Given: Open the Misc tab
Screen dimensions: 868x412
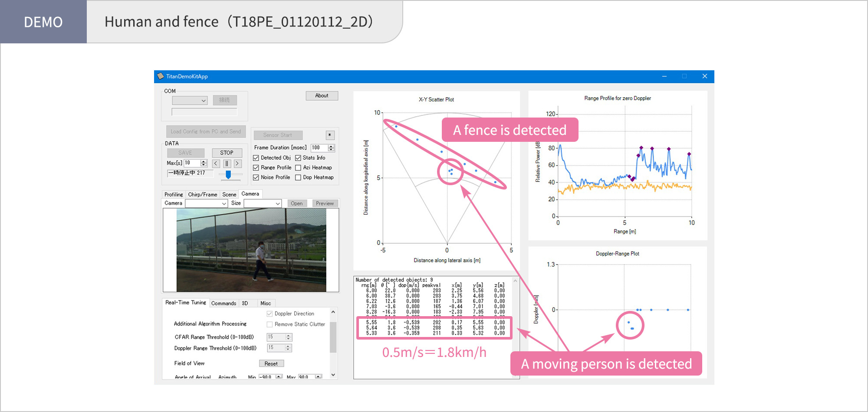Looking at the screenshot, I should tap(266, 304).
